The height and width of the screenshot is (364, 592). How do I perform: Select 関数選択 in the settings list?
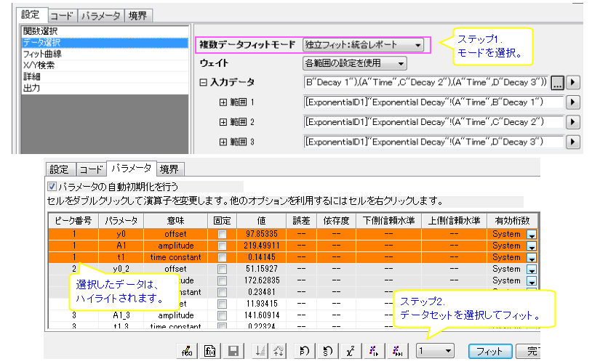[x=105, y=31]
